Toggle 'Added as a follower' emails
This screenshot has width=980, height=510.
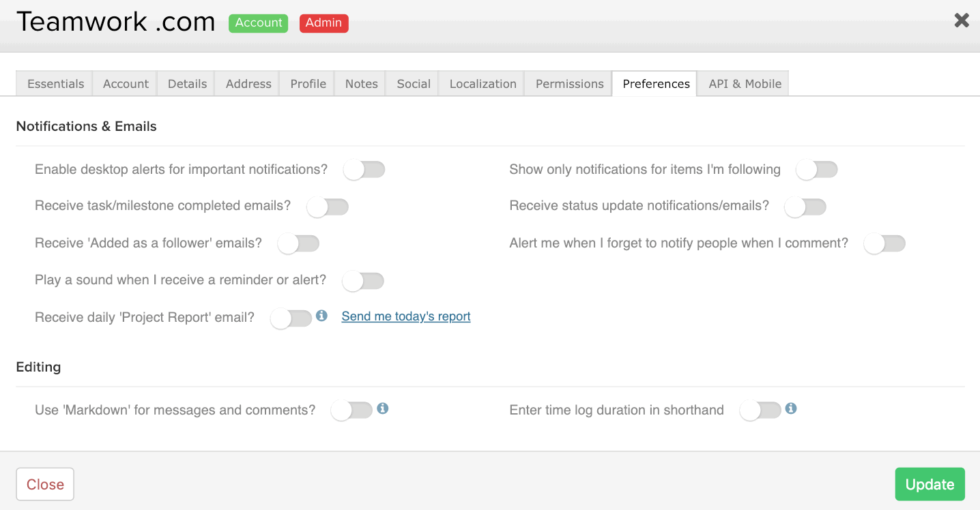(x=298, y=243)
